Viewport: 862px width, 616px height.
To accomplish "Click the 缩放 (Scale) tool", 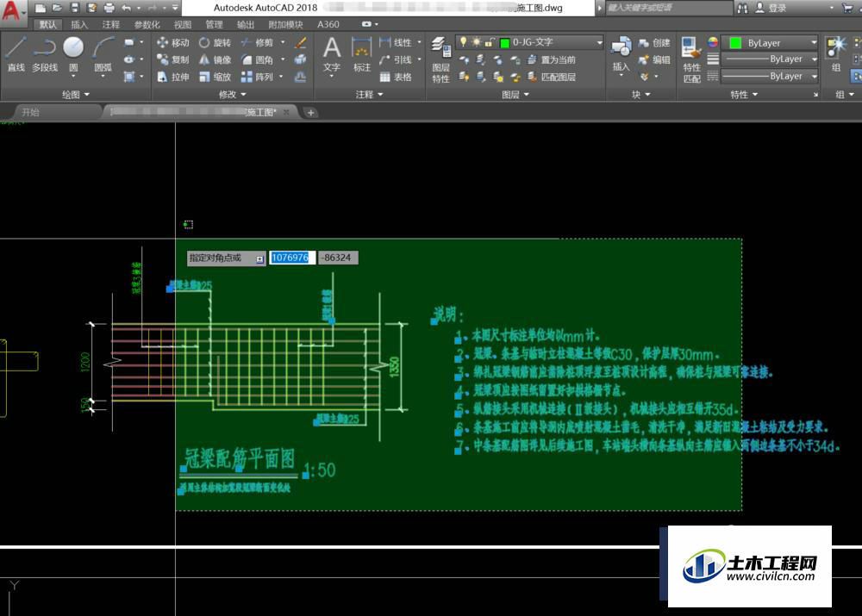I will [x=215, y=77].
